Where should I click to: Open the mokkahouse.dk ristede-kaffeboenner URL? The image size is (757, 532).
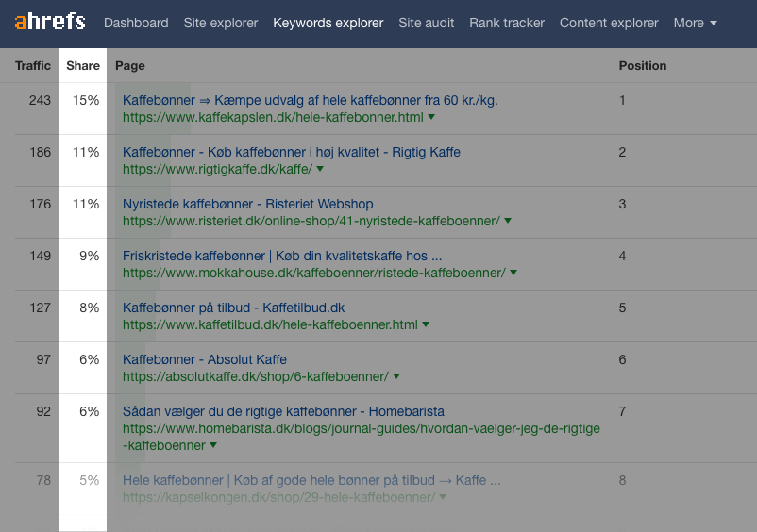coord(313,273)
